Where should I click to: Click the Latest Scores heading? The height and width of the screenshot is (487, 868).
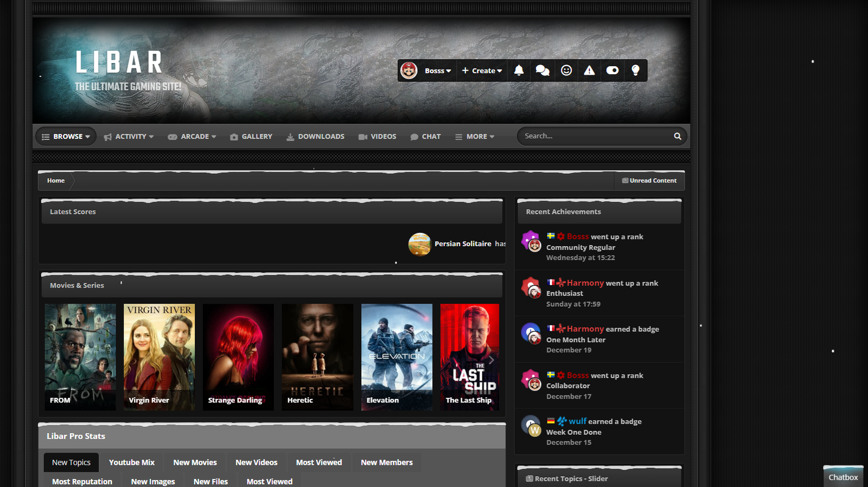73,212
